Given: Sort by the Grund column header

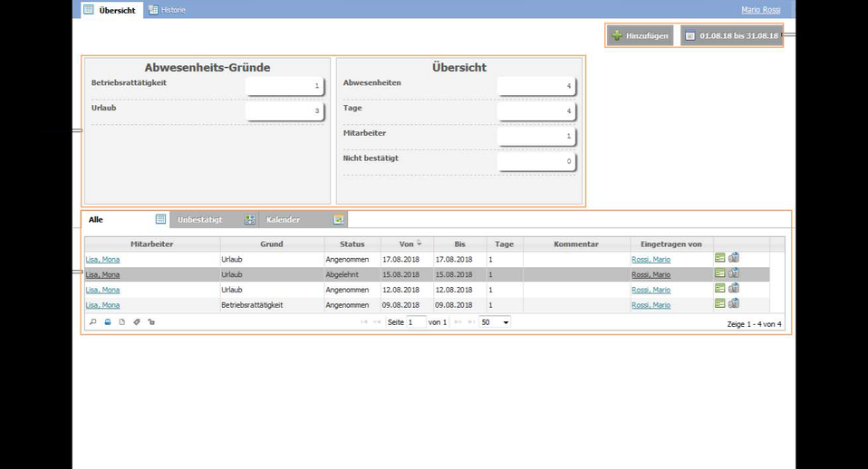Looking at the screenshot, I should [x=272, y=244].
